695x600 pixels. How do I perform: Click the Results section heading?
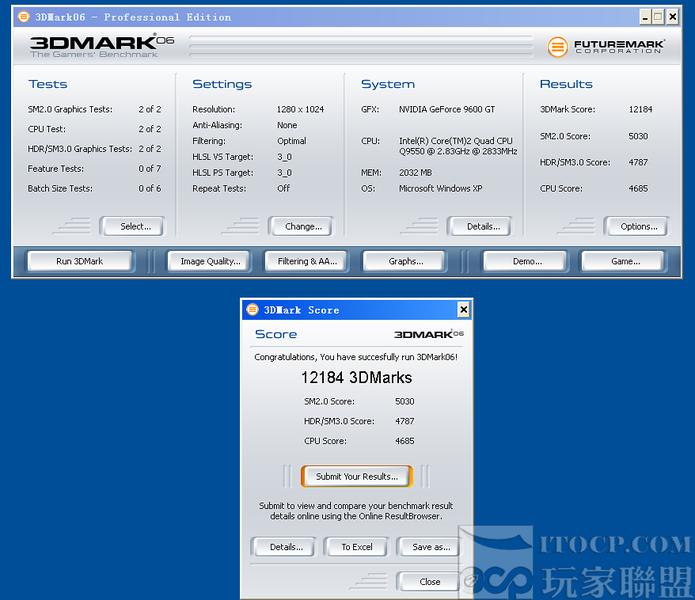coord(566,84)
